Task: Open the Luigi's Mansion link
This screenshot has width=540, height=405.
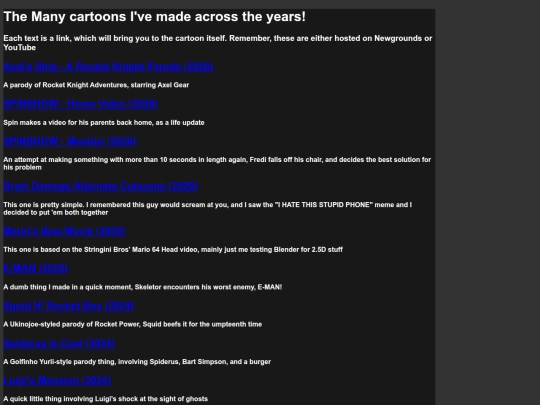Action: 58,381
